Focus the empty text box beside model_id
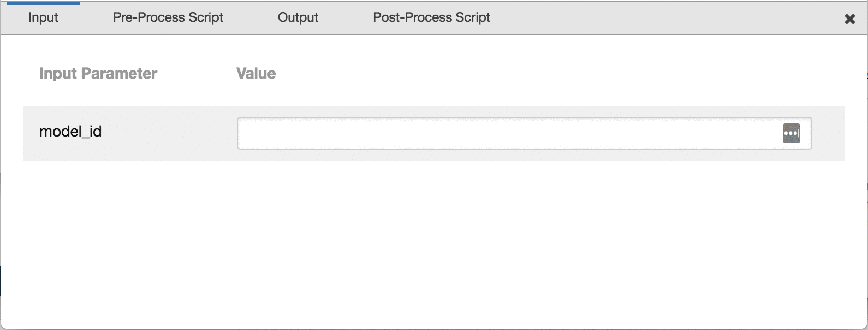The width and height of the screenshot is (868, 330). coord(508,133)
